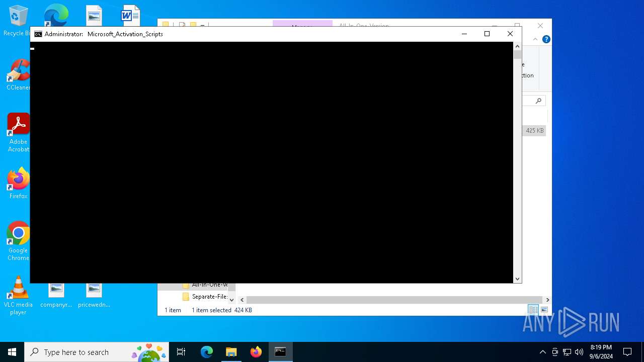Click the Explorer horizontal scrollbar track
The width and height of the screenshot is (644, 362).
tap(394, 300)
